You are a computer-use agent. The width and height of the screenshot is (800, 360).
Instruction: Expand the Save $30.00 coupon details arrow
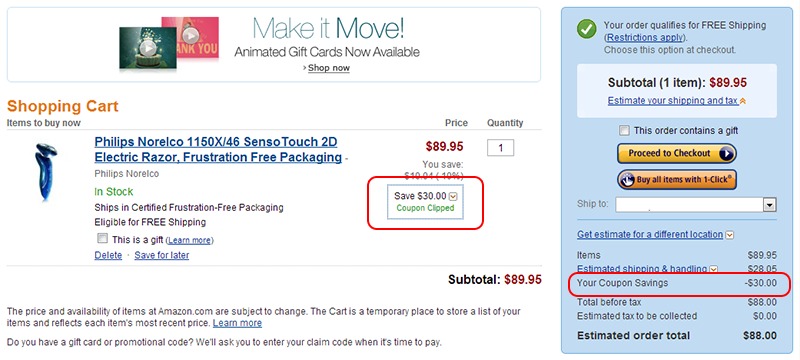coord(452,196)
